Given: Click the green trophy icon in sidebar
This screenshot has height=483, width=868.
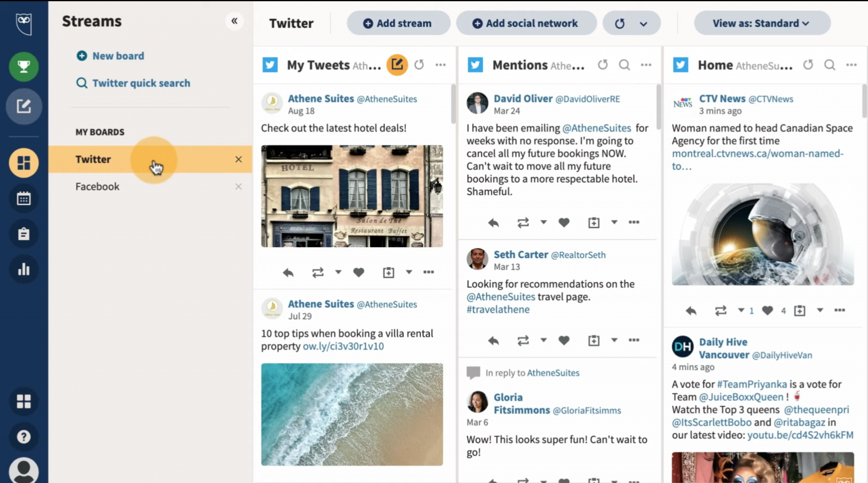Looking at the screenshot, I should [24, 67].
